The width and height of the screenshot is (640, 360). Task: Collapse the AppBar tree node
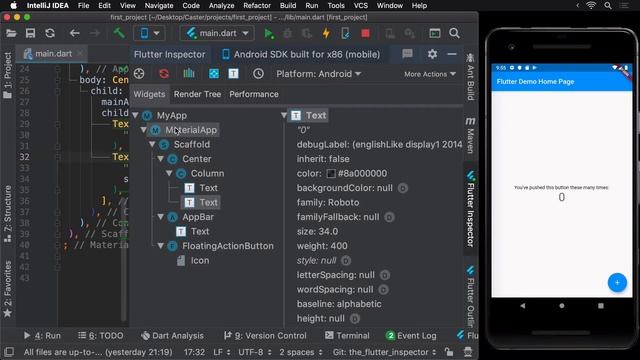coord(160,217)
